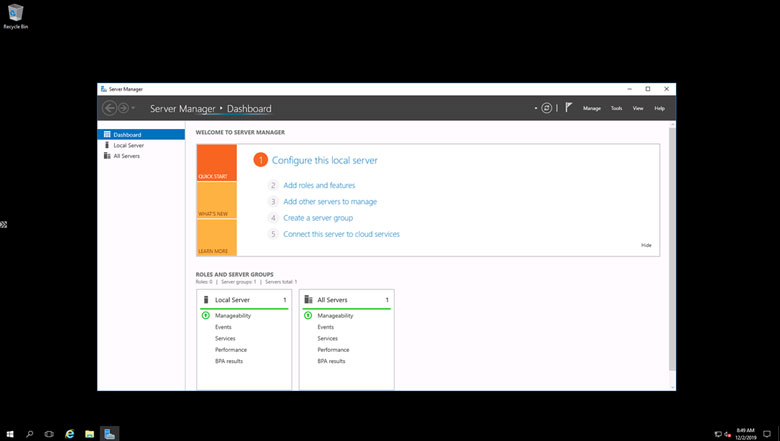Click the Dashboard sidebar icon

pyautogui.click(x=106, y=134)
